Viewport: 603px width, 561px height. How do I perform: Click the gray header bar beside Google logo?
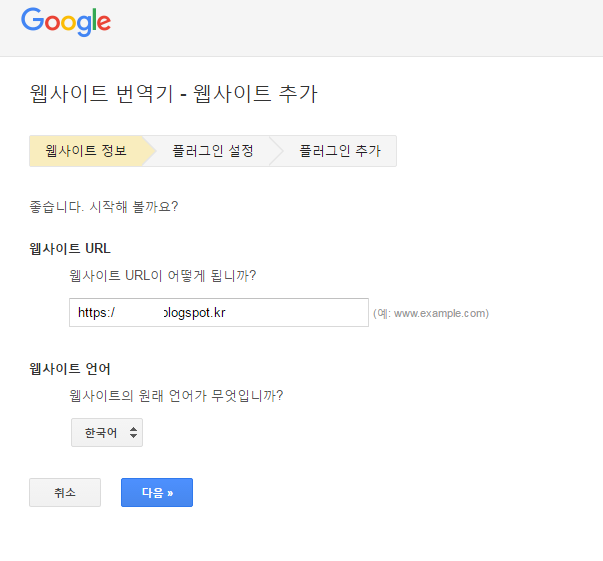tap(350, 27)
